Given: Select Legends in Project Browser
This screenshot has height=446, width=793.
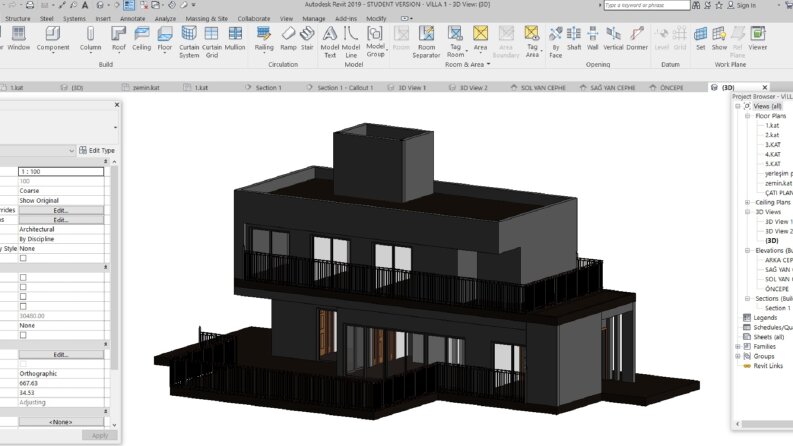Looking at the screenshot, I should click(x=765, y=318).
